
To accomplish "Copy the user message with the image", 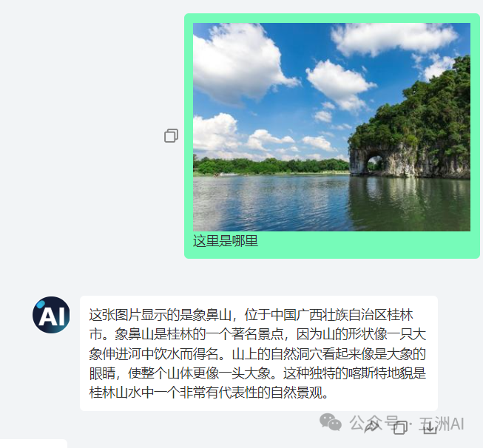I will (x=171, y=135).
